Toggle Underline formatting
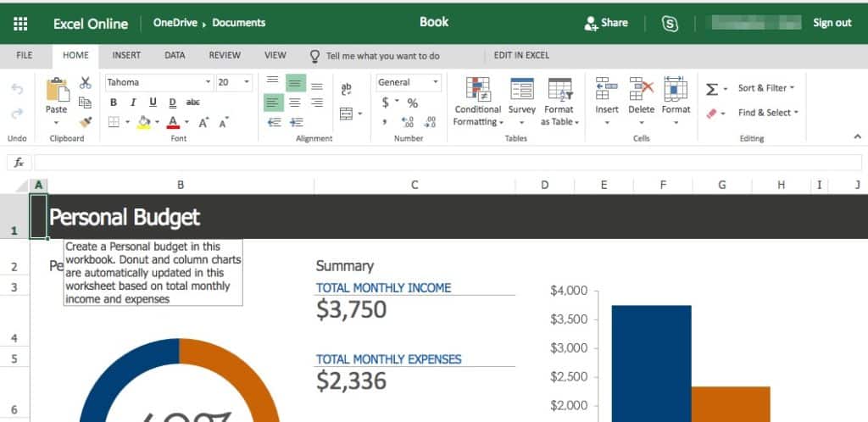Image resolution: width=868 pixels, height=422 pixels. 153,103
